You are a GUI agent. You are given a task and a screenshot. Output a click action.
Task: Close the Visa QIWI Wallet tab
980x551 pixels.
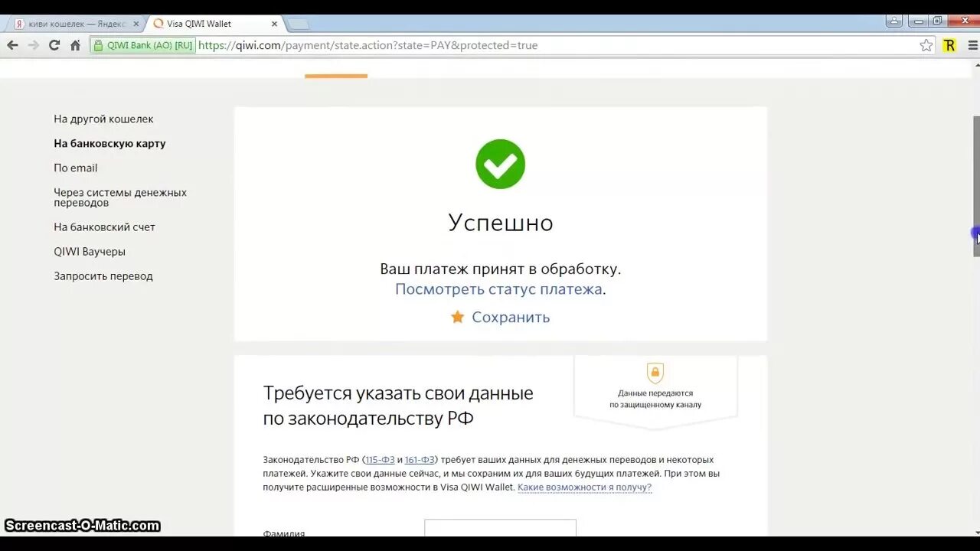coord(274,24)
